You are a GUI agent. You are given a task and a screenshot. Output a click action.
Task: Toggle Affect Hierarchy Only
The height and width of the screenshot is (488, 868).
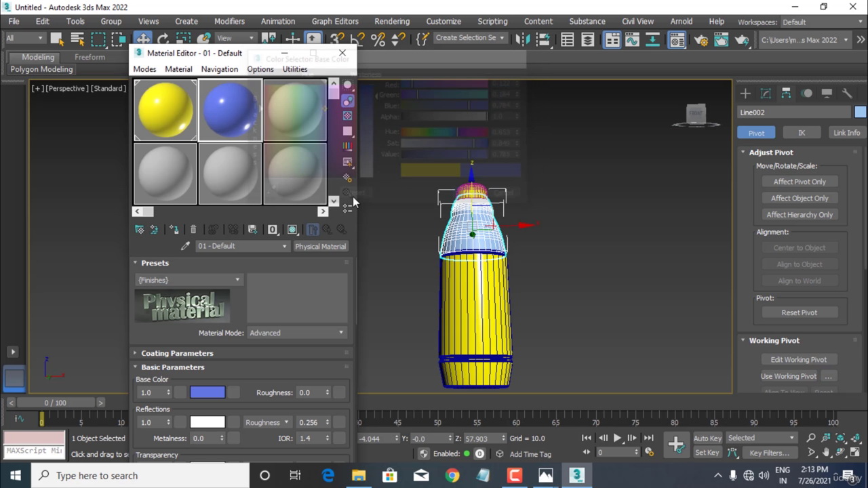[x=800, y=214]
